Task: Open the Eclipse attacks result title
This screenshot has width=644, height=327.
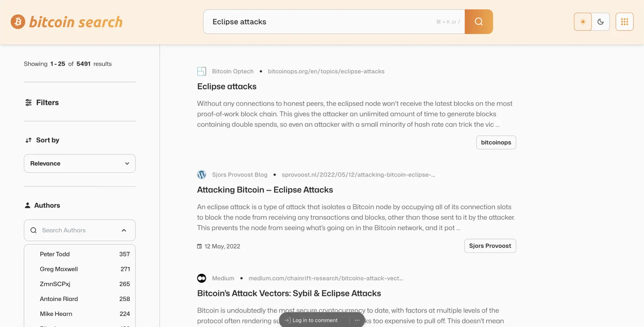Action: point(227,87)
